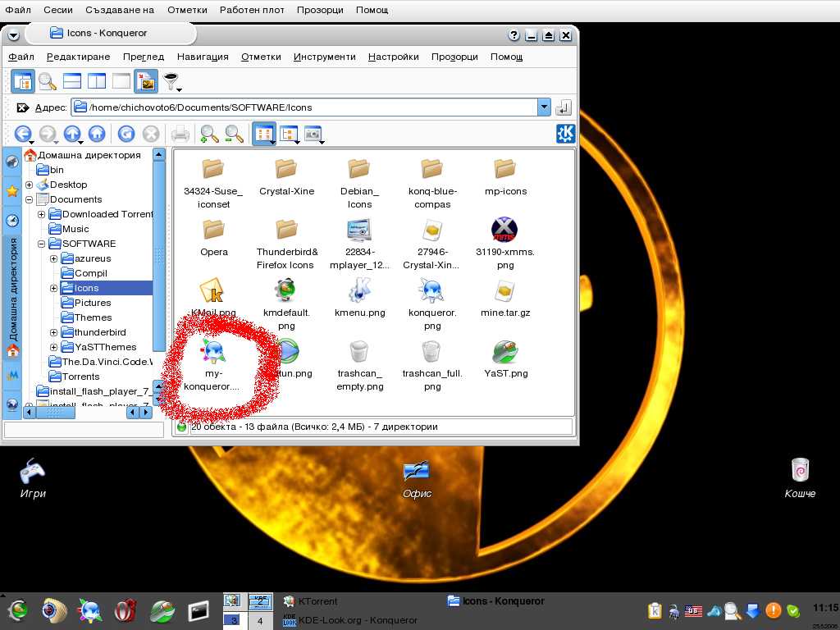Clear the address bar icon
840x630 pixels.
[22, 107]
